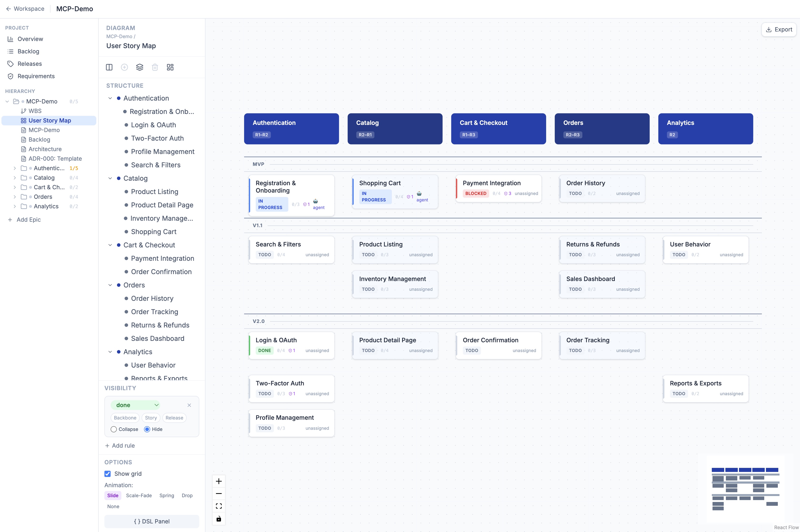This screenshot has height=532, width=800.
Task: Select the Cart & Checkout backbone card
Action: [498, 128]
